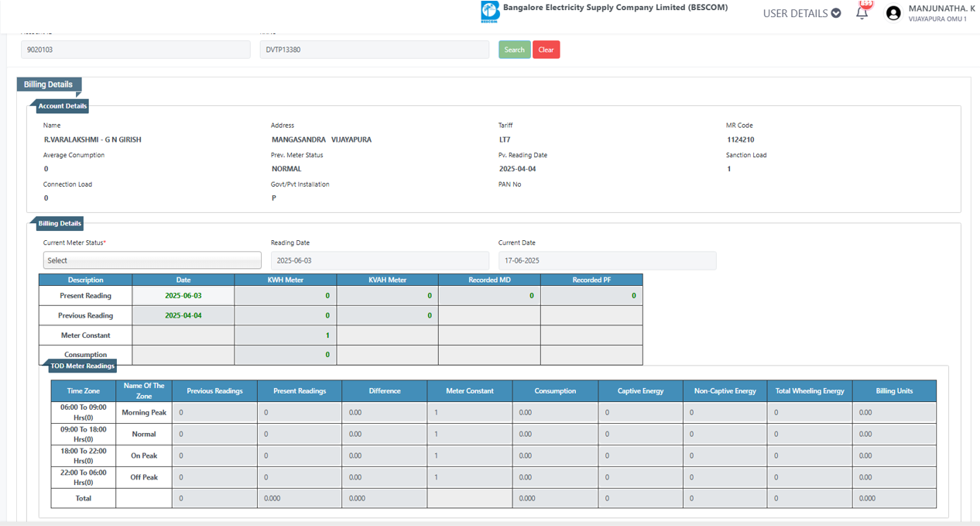Click the Present Reading Recorded MD cell
This screenshot has height=526, width=980.
click(x=489, y=296)
